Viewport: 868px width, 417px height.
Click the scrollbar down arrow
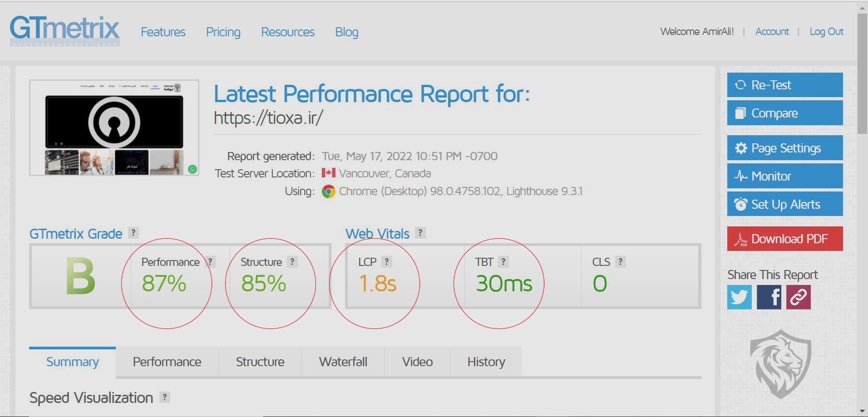[862, 411]
